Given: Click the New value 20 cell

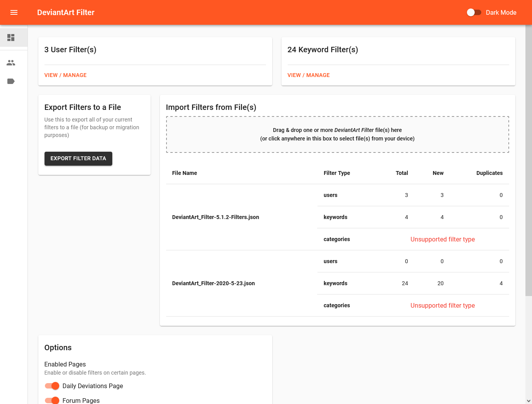Looking at the screenshot, I should 441,283.
